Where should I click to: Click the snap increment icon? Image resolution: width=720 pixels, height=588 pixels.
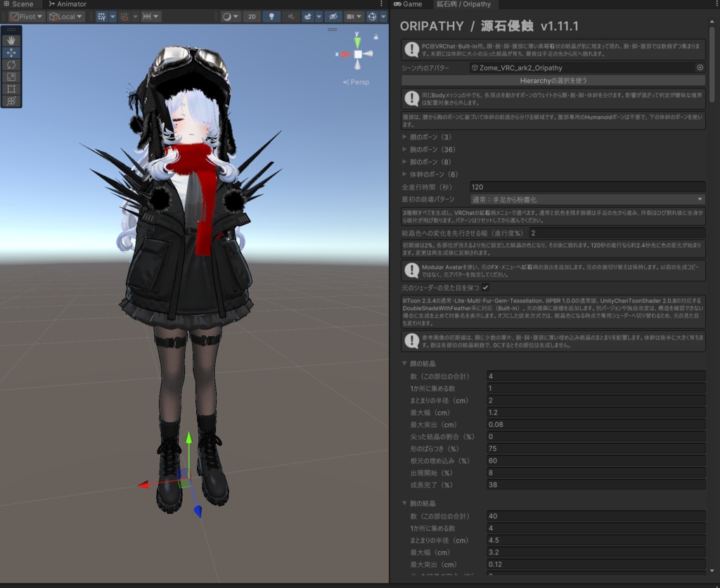point(124,17)
